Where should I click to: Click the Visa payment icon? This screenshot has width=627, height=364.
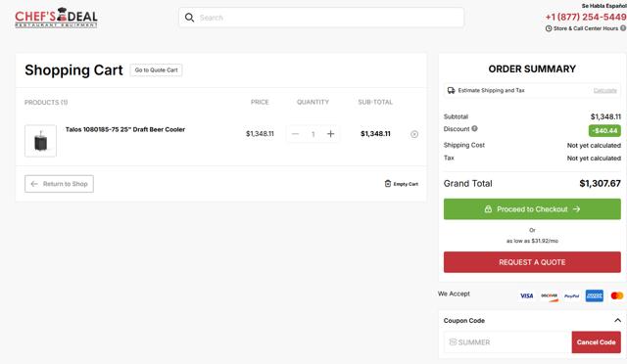pyautogui.click(x=527, y=296)
